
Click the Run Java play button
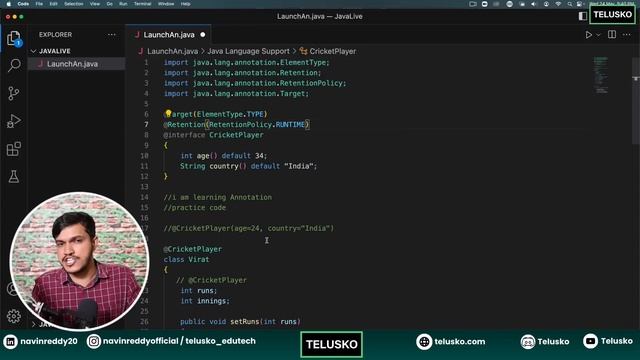(589, 35)
